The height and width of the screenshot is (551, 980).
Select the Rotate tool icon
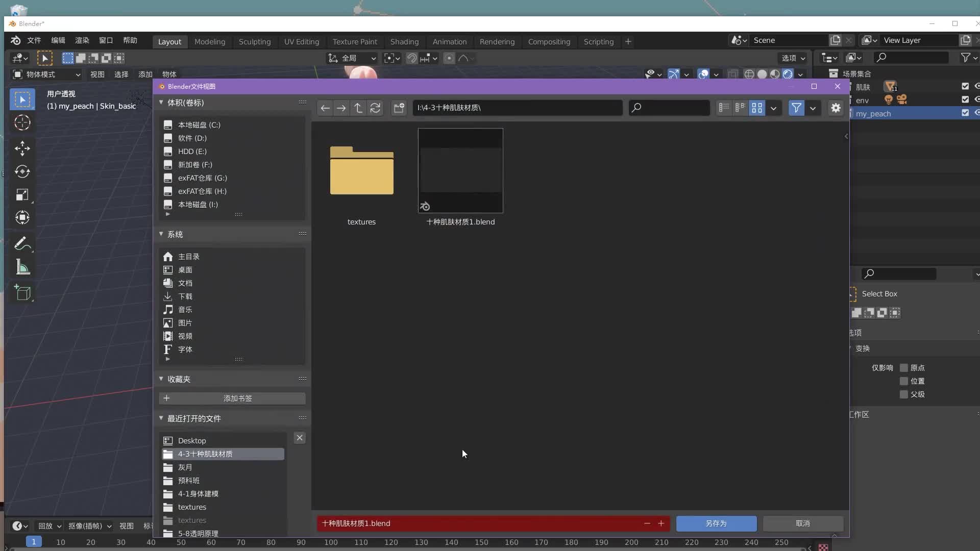click(x=22, y=171)
